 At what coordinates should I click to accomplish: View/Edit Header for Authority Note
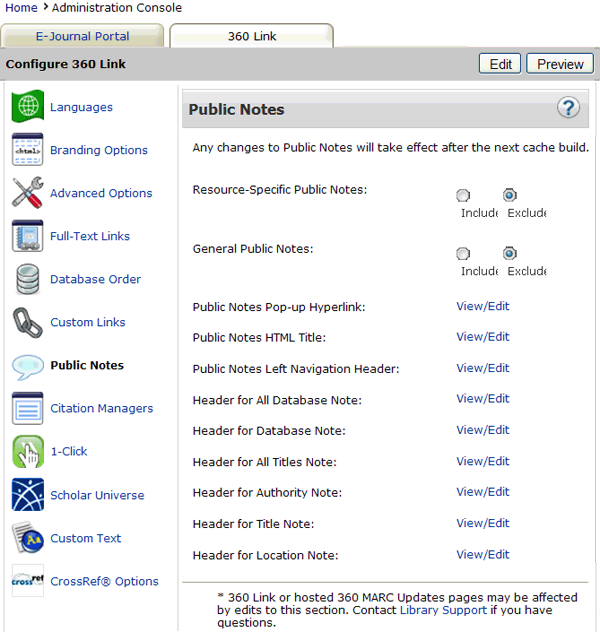coord(483,492)
